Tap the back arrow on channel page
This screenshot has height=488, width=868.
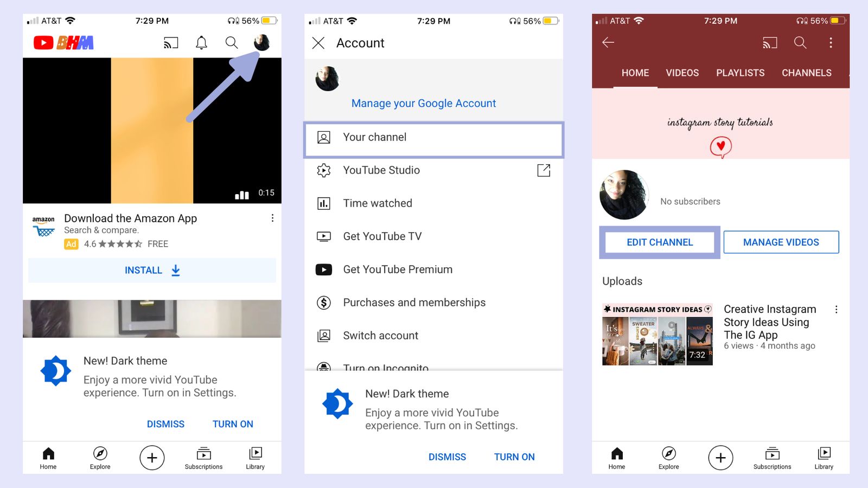point(608,42)
